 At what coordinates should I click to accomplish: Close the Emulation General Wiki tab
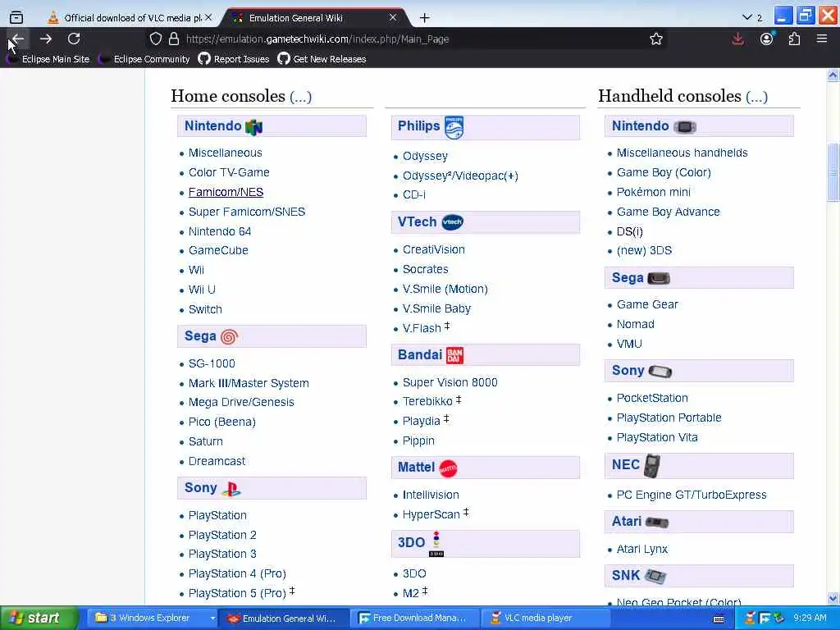coord(393,18)
